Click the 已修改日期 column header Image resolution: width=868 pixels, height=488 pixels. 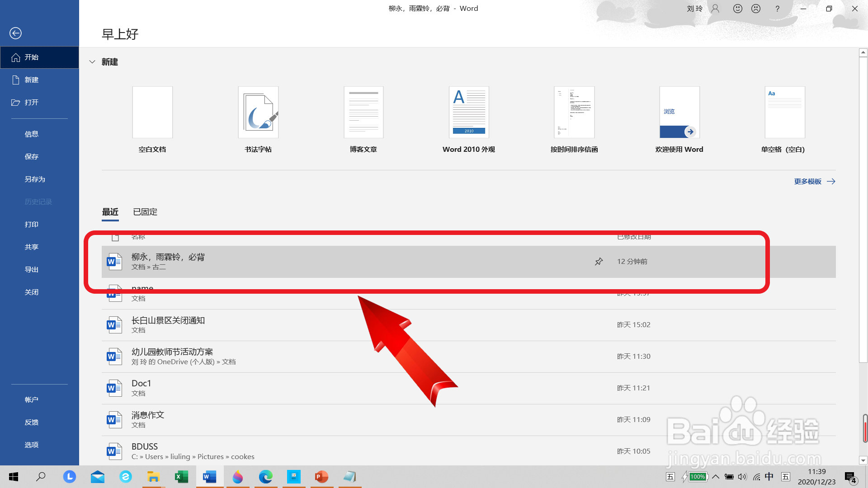[x=634, y=237]
